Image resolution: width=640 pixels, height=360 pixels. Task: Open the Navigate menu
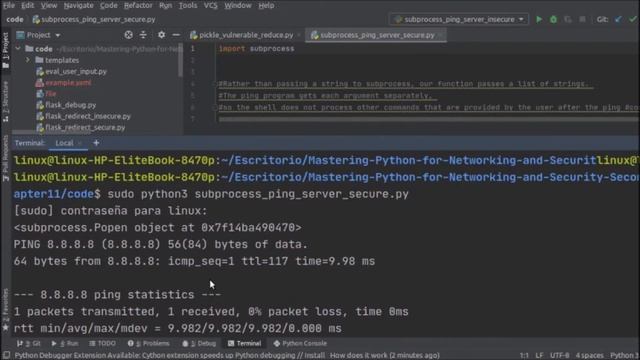[x=78, y=5]
